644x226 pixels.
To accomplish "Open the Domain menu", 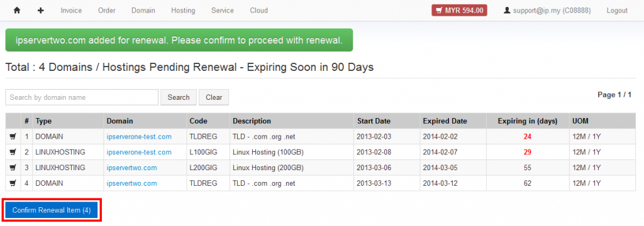I will pyautogui.click(x=143, y=11).
